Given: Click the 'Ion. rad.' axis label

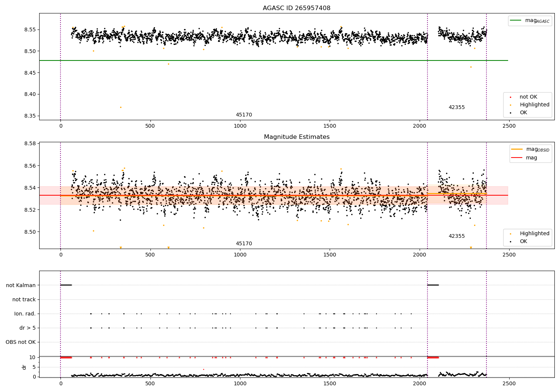Looking at the screenshot, I should [x=25, y=314].
